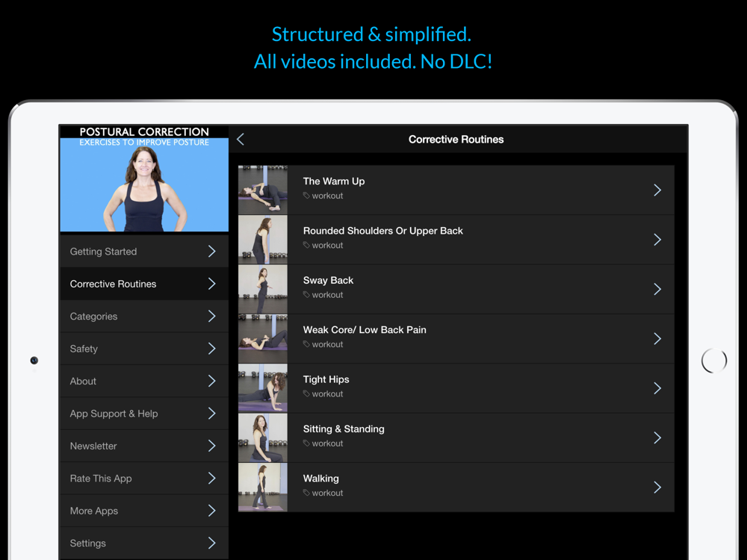This screenshot has height=560, width=747.
Task: Click the arrow on Weak Core row
Action: [657, 338]
